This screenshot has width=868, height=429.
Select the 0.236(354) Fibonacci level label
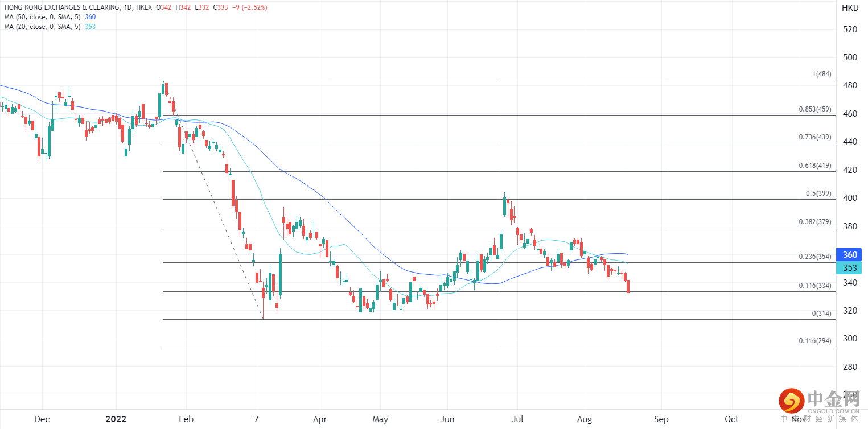pyautogui.click(x=816, y=257)
